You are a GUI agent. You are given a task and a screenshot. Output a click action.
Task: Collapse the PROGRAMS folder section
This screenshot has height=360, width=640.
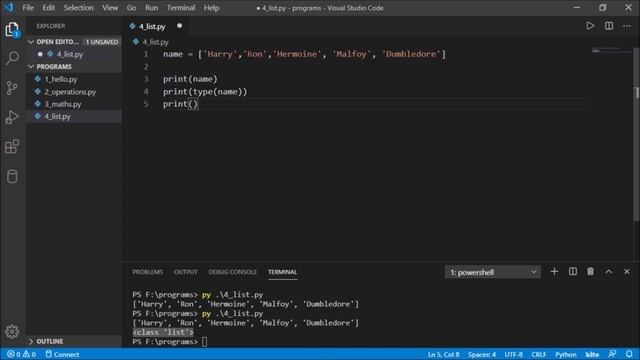click(x=31, y=67)
